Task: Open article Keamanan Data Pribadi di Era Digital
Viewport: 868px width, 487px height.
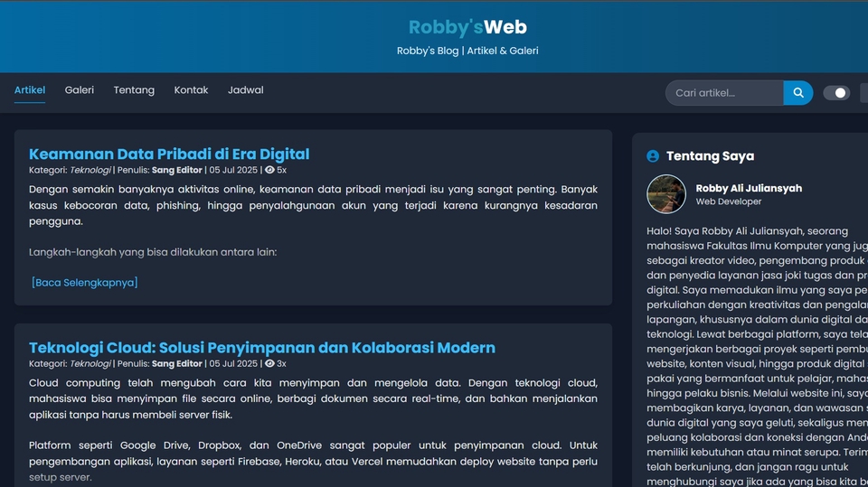Action: pyautogui.click(x=169, y=154)
